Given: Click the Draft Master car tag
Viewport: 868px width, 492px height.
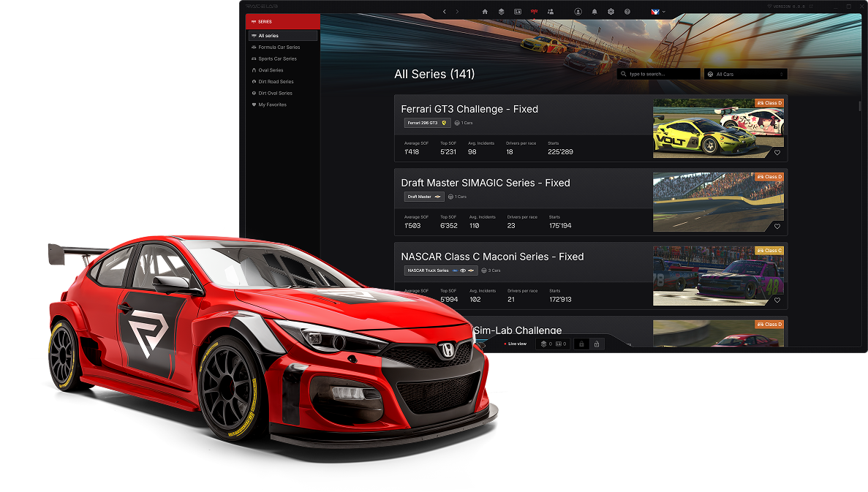Looking at the screenshot, I should tap(424, 197).
